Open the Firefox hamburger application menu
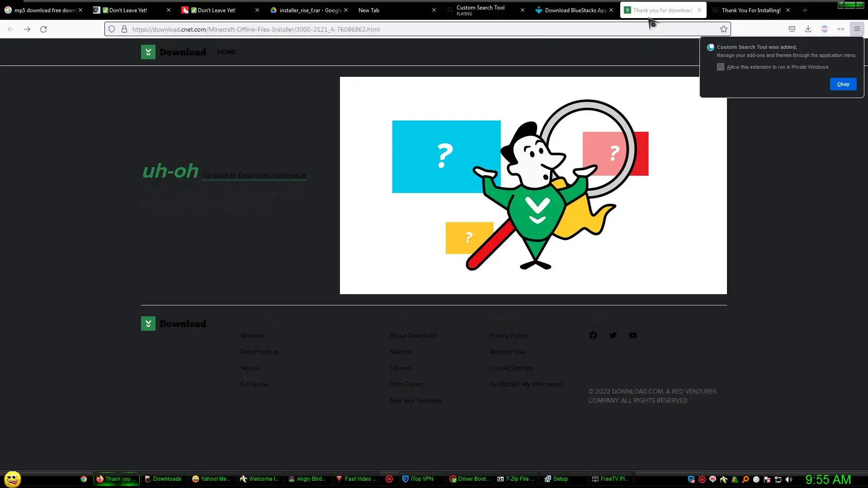 pyautogui.click(x=857, y=29)
